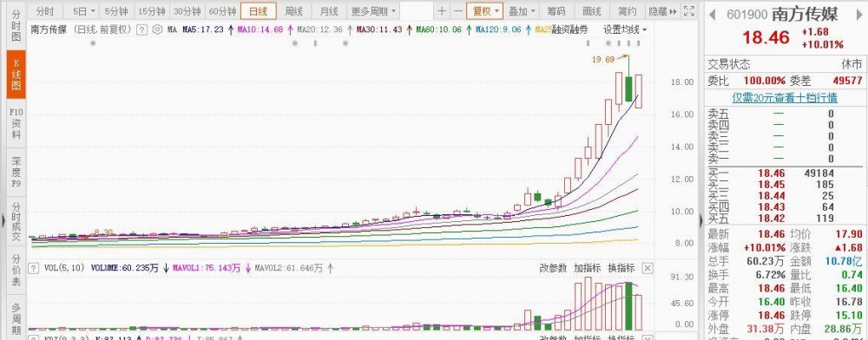Click the 融资融券 label
The image size is (868, 340).
click(x=569, y=29)
